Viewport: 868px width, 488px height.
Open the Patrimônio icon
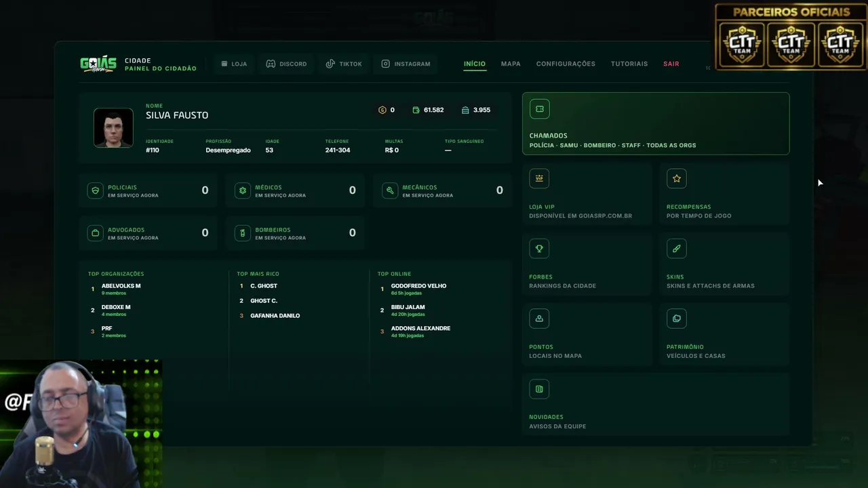coord(677,319)
